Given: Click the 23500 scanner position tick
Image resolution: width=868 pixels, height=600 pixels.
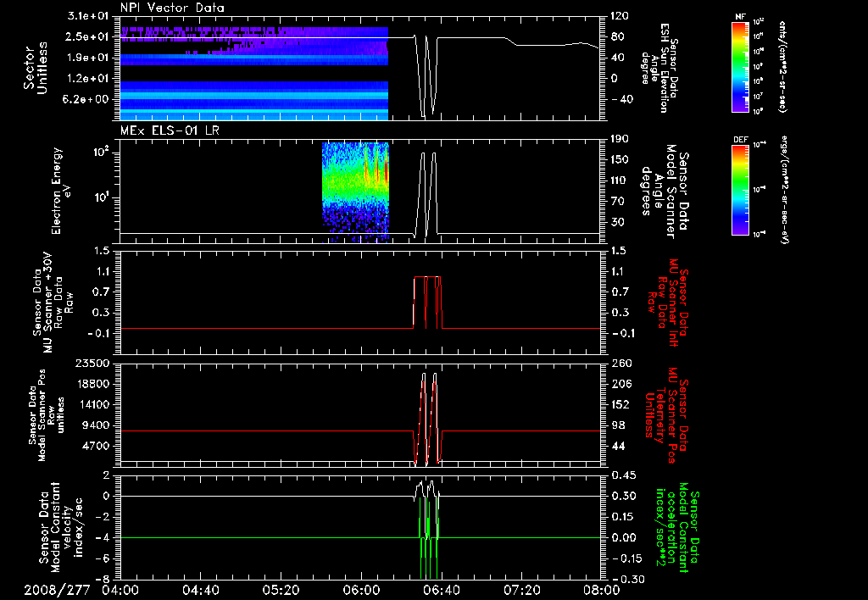Looking at the screenshot, I should pyautogui.click(x=92, y=363).
